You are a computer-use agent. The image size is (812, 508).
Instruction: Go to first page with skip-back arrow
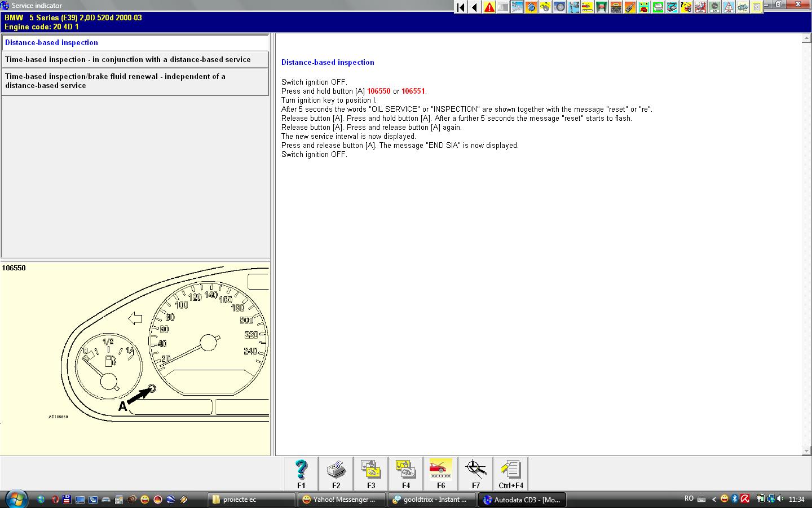[461, 7]
